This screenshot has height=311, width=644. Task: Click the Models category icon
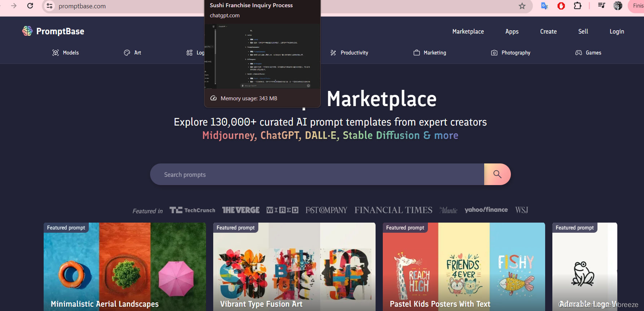pyautogui.click(x=56, y=53)
